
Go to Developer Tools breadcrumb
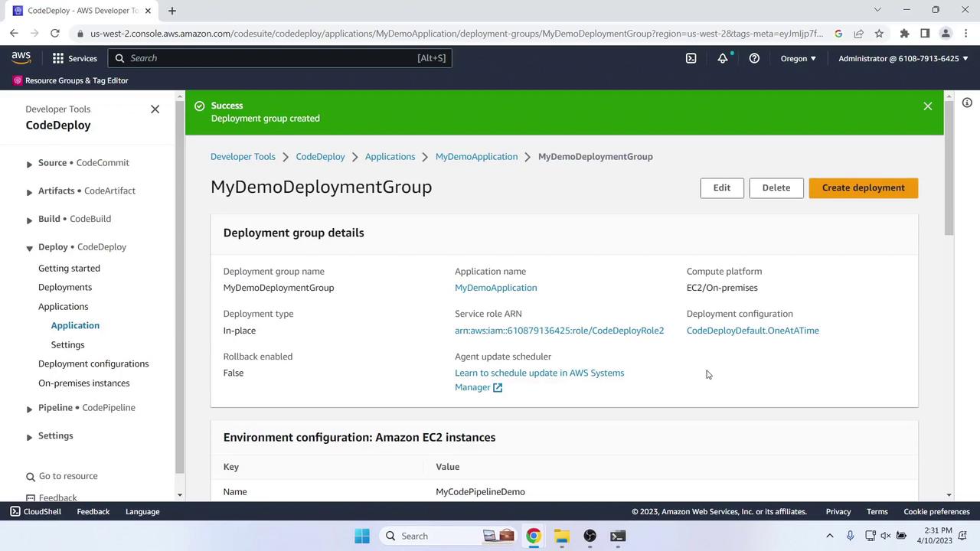[x=243, y=157]
